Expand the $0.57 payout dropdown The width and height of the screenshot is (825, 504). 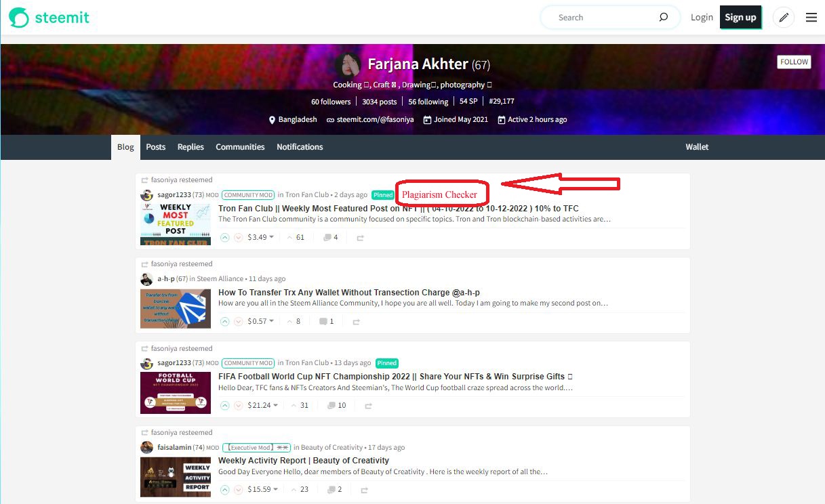click(x=261, y=321)
